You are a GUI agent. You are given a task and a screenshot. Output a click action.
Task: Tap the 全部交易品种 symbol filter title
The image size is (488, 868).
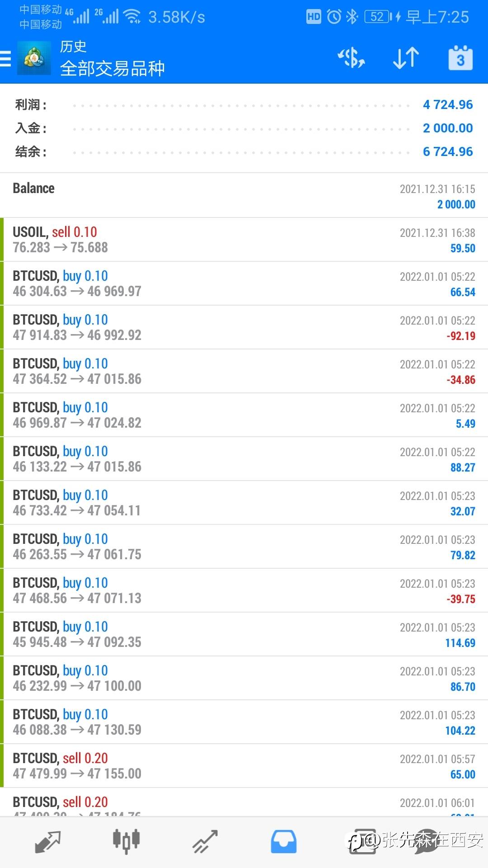(112, 69)
